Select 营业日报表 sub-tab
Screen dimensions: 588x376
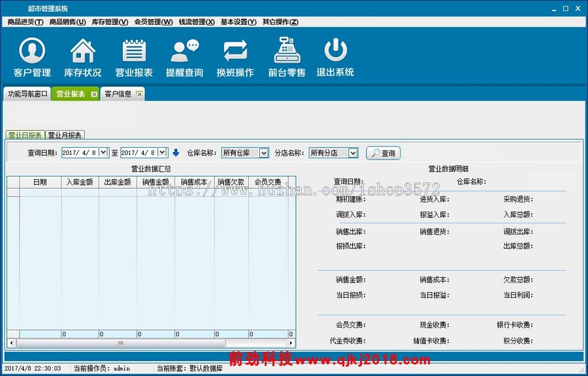tap(25, 135)
